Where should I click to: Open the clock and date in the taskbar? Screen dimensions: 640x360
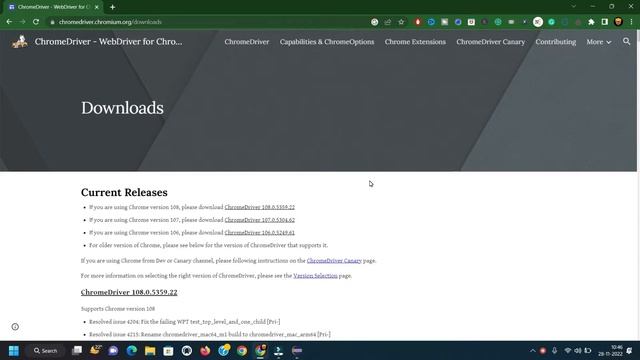[610, 351]
